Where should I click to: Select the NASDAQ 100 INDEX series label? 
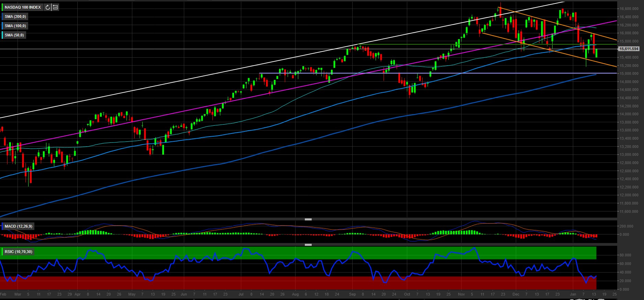(23, 7)
